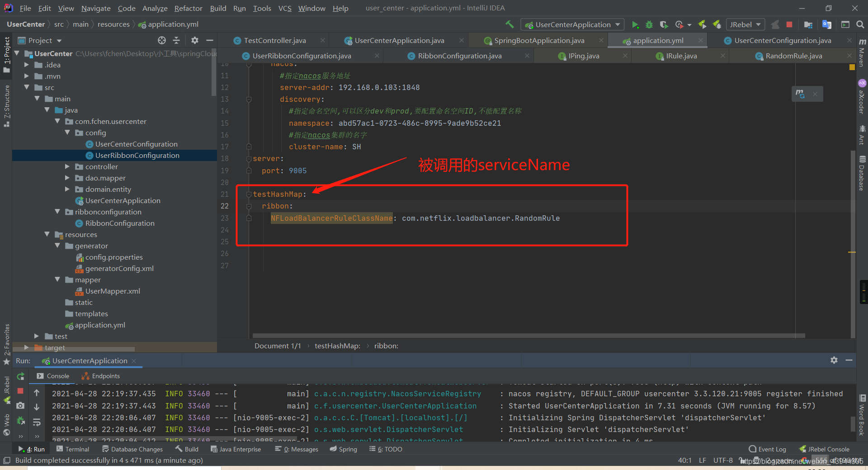Switch to TestController.java tab
Screen dimensions: 868x470
[274, 41]
